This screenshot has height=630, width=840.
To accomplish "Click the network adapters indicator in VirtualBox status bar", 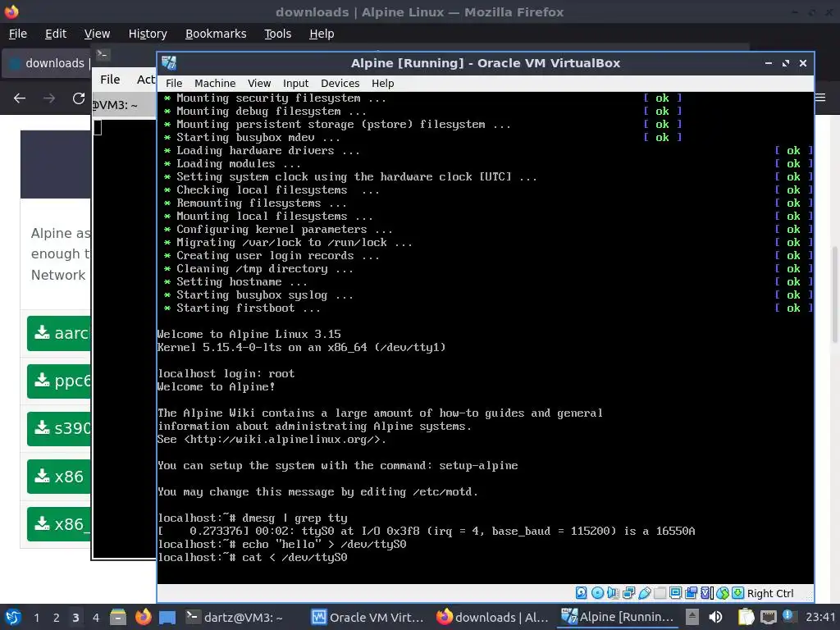I will click(x=629, y=593).
